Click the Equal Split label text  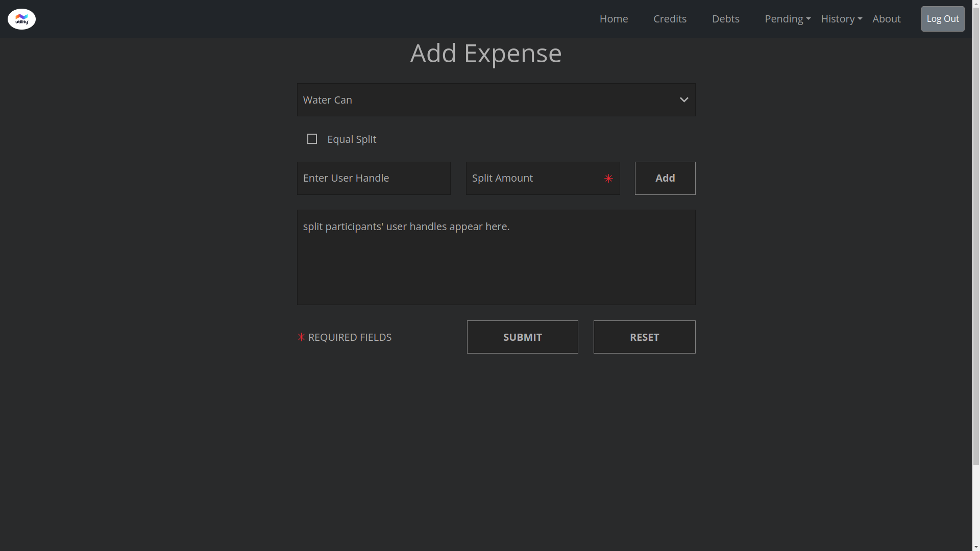click(x=352, y=139)
